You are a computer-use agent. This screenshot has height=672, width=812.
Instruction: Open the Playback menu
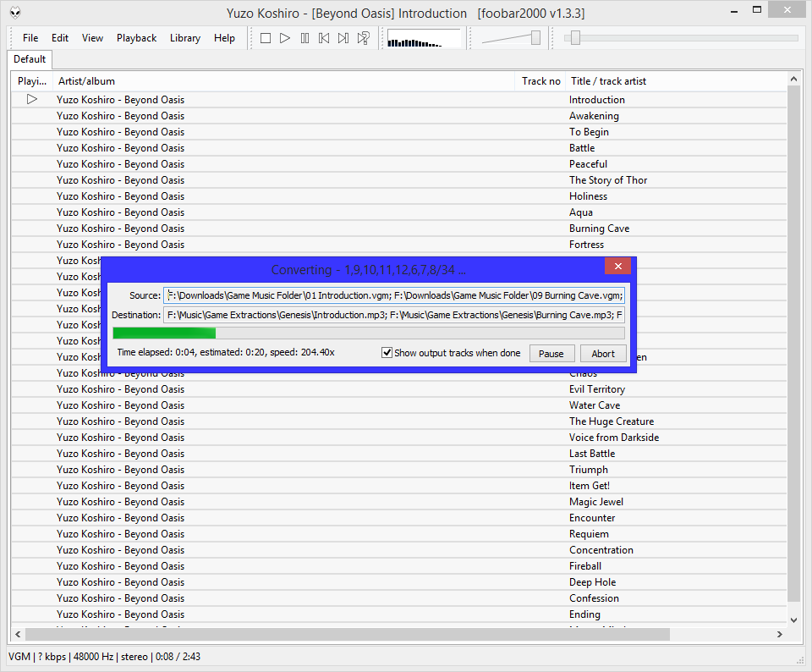click(136, 38)
